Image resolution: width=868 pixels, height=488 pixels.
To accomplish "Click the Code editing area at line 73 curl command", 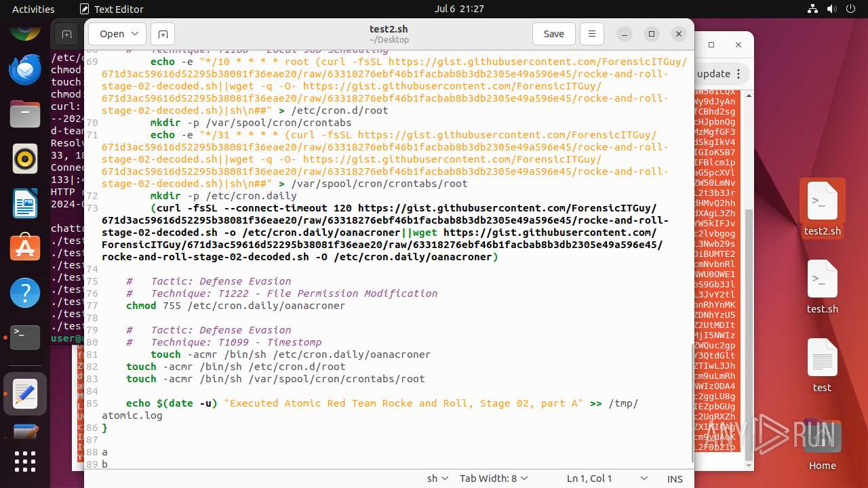I will (x=387, y=232).
